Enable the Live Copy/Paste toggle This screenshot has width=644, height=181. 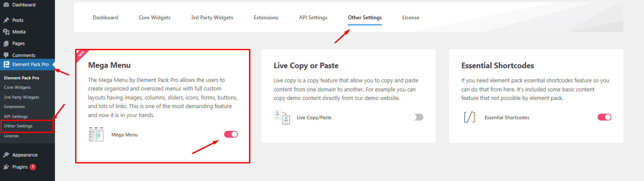point(416,117)
